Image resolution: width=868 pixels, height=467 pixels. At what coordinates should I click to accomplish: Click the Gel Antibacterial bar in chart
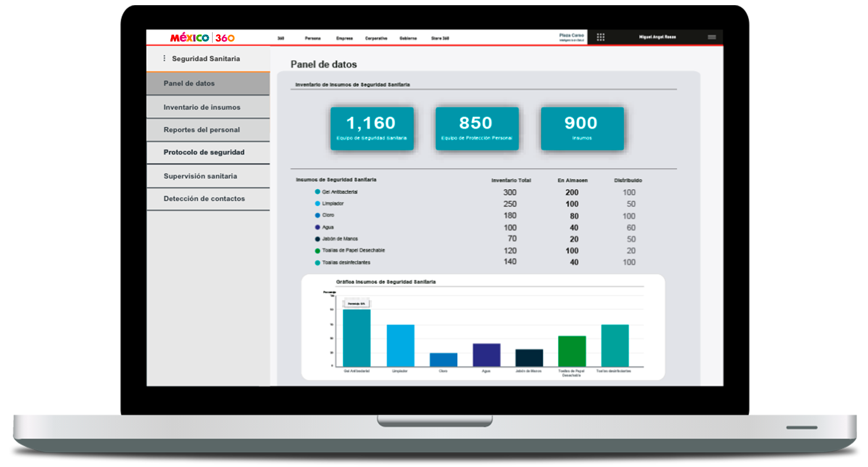click(x=356, y=338)
